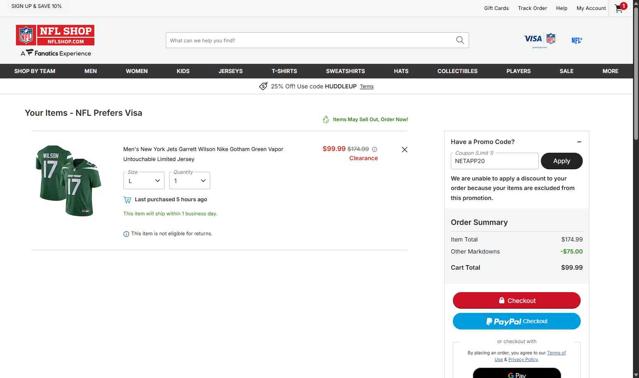Screen dimensions: 639x378
Task: Click the Apply promo code button
Action: click(x=562, y=161)
